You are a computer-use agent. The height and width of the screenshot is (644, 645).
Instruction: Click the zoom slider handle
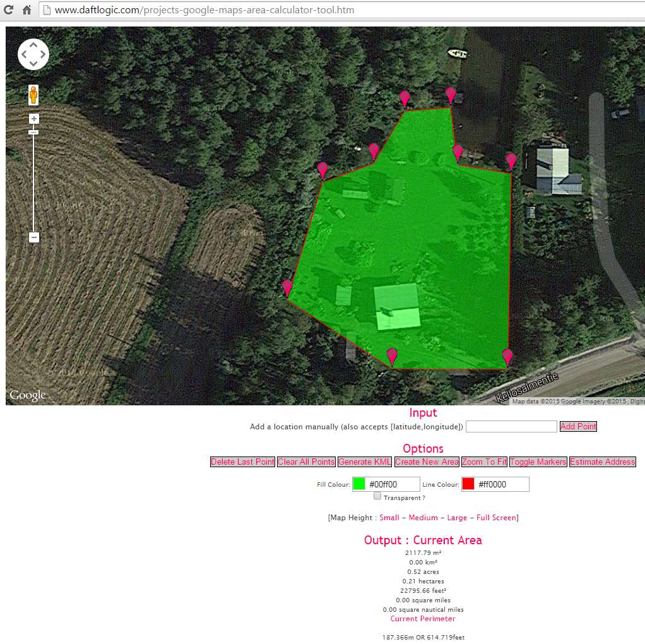33,132
